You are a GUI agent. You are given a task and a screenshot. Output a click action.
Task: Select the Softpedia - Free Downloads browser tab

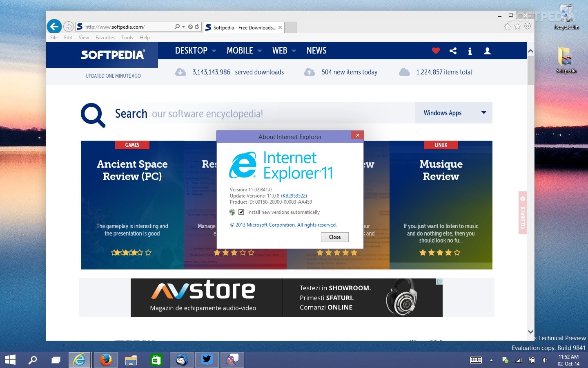pos(241,27)
